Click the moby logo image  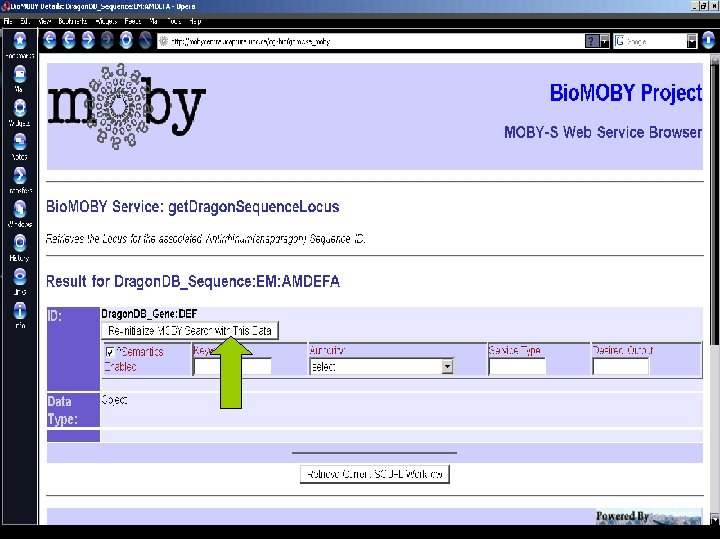(x=126, y=107)
